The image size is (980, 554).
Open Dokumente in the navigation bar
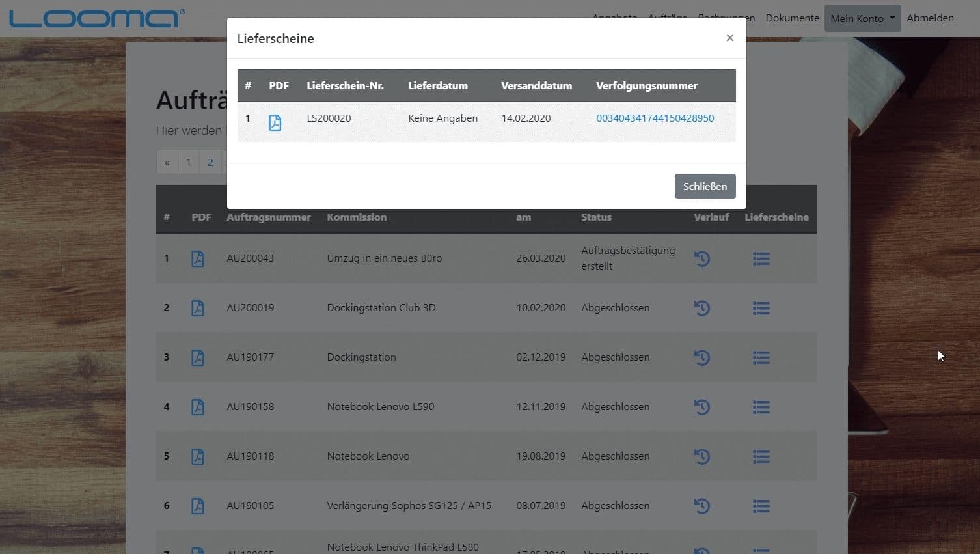792,18
